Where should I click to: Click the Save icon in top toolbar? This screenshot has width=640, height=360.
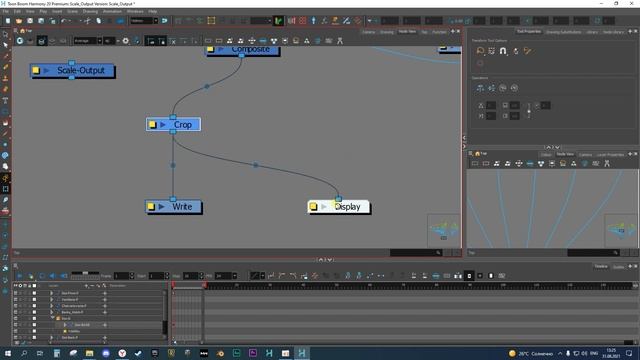point(30,21)
